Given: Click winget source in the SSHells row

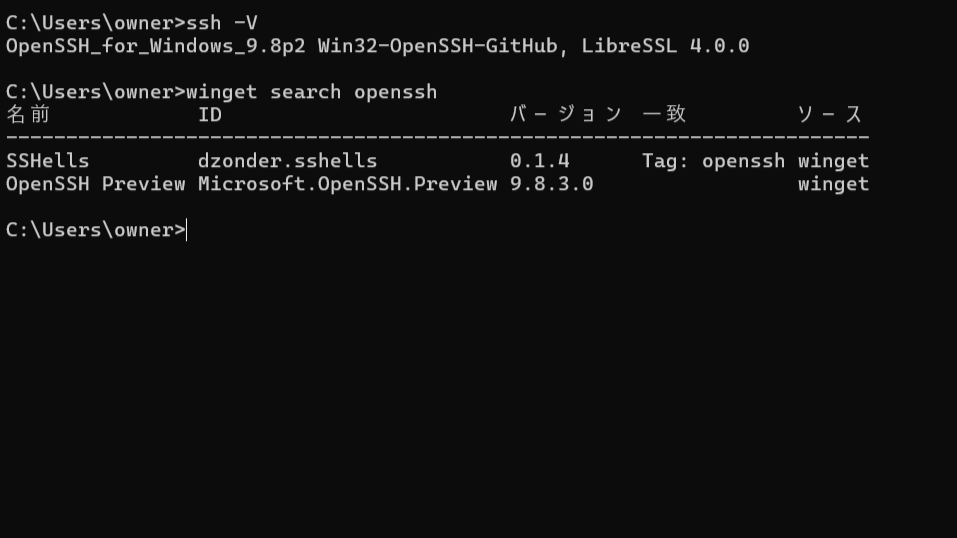Looking at the screenshot, I should (833, 161).
